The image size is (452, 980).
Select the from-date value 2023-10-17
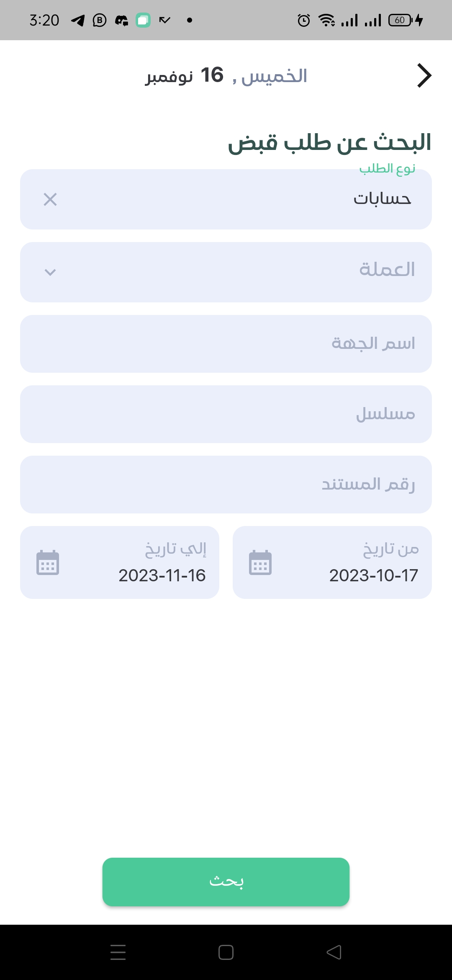[373, 575]
